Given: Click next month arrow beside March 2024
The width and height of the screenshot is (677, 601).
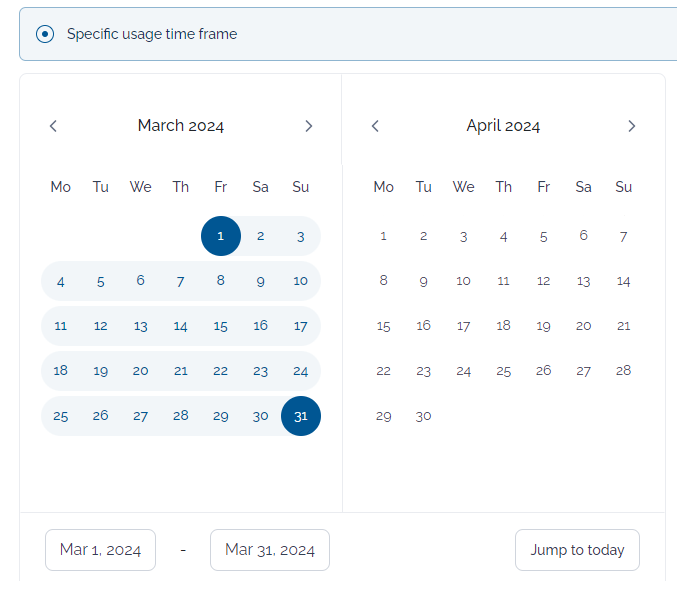Looking at the screenshot, I should 308,126.
